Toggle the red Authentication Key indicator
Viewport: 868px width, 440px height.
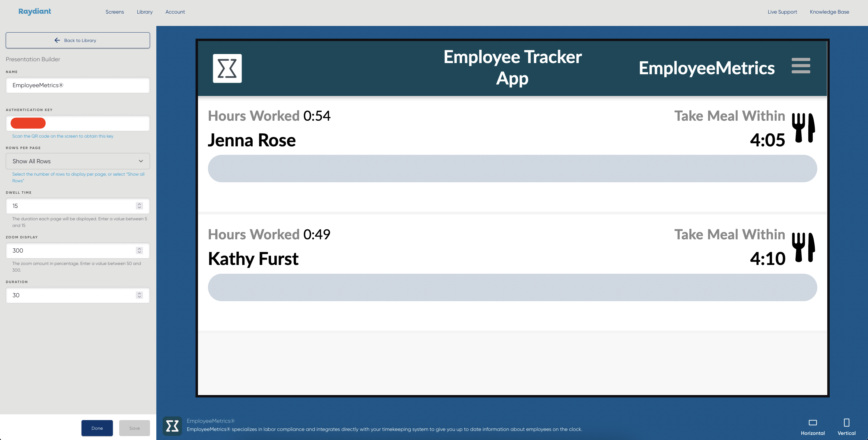[x=28, y=123]
